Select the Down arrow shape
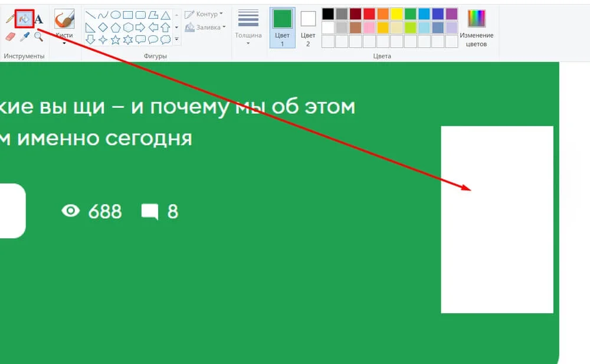Screen dimensions: 590x364 tap(90, 40)
